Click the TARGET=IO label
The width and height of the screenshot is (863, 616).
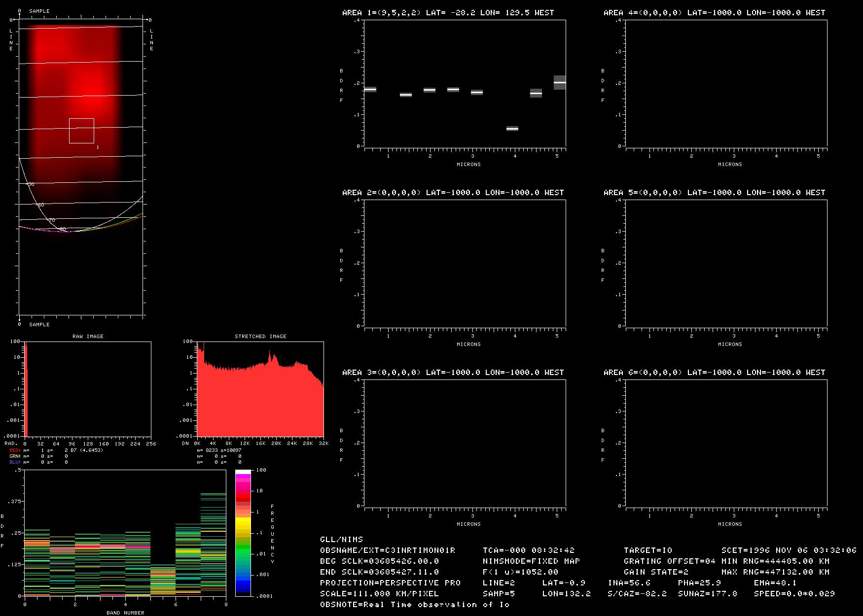click(647, 550)
